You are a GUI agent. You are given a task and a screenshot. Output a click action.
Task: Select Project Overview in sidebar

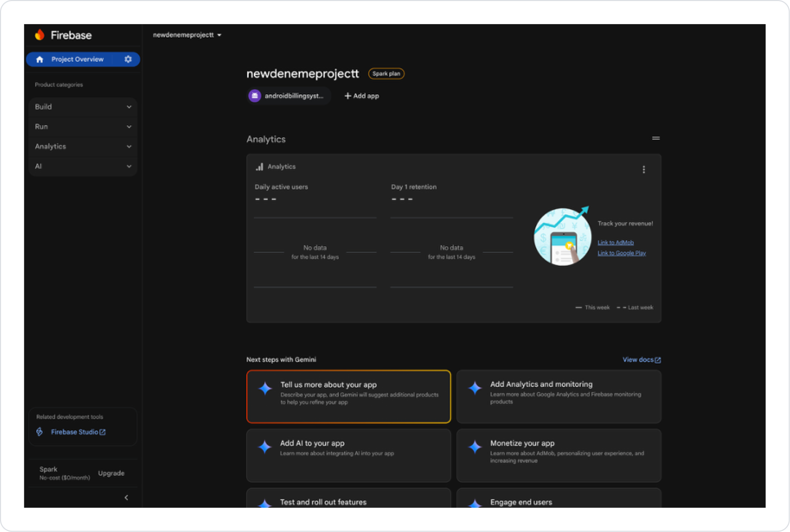tap(77, 59)
